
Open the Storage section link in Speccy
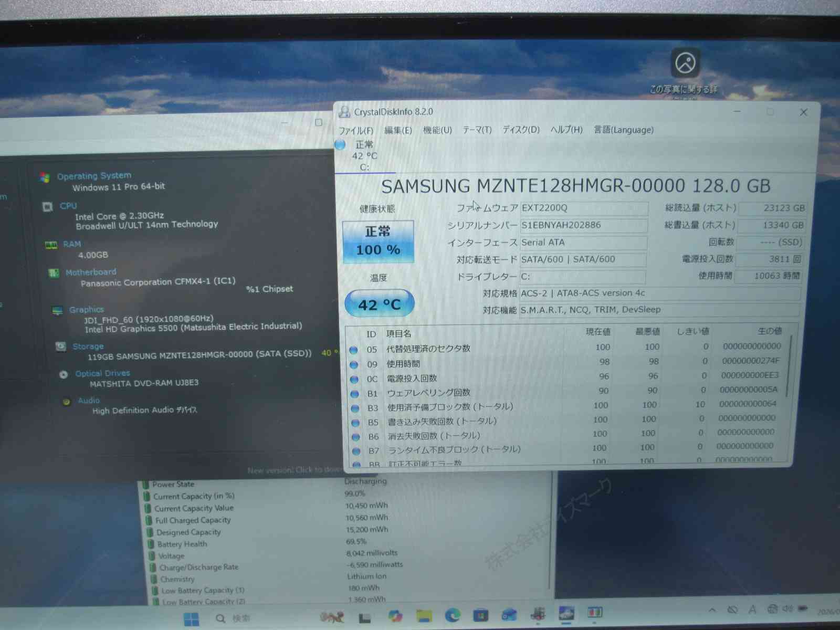coord(88,346)
